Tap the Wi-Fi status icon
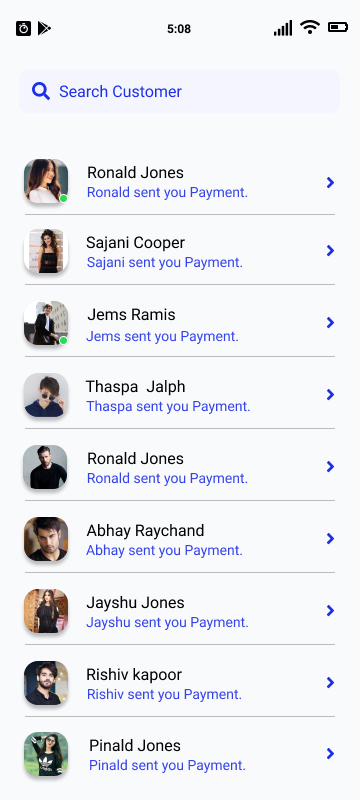Image resolution: width=360 pixels, height=800 pixels. point(310,27)
